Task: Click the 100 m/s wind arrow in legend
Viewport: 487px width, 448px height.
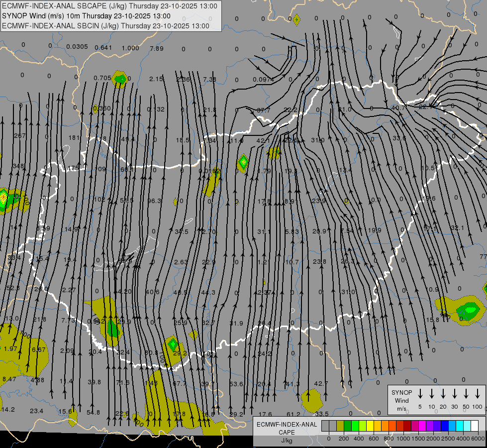Action: pos(478,394)
